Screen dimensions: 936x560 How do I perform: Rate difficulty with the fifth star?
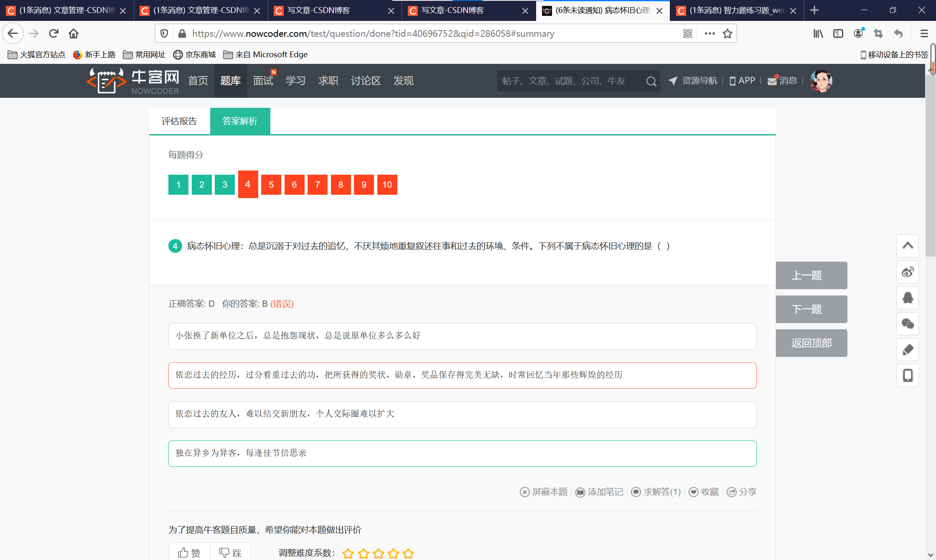(x=408, y=553)
